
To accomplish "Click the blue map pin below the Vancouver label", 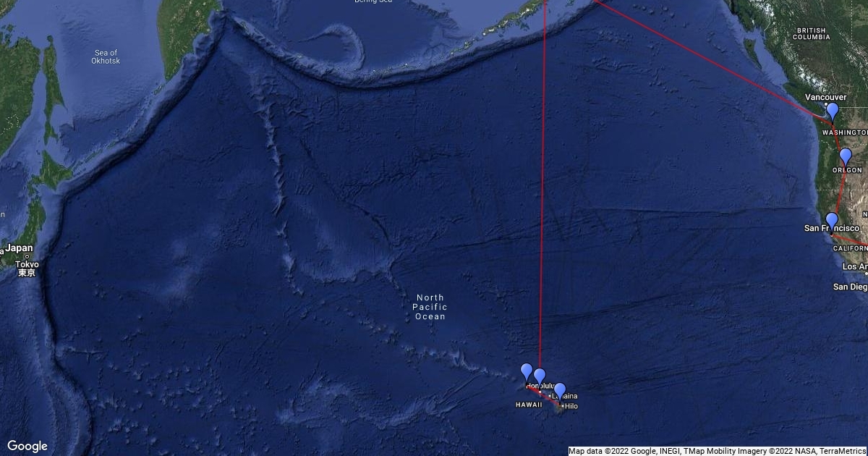I will coord(833,111).
